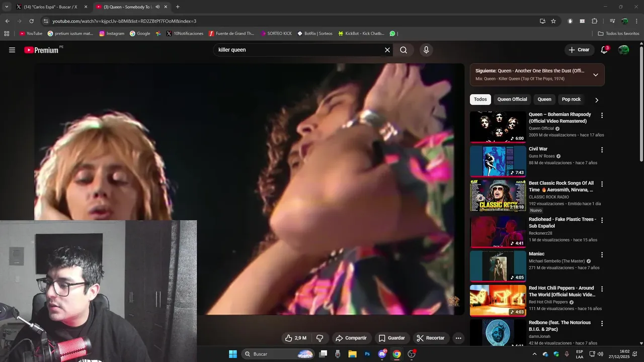Clear the 'killer queen' search text
This screenshot has height=362, width=644.
[x=387, y=50]
